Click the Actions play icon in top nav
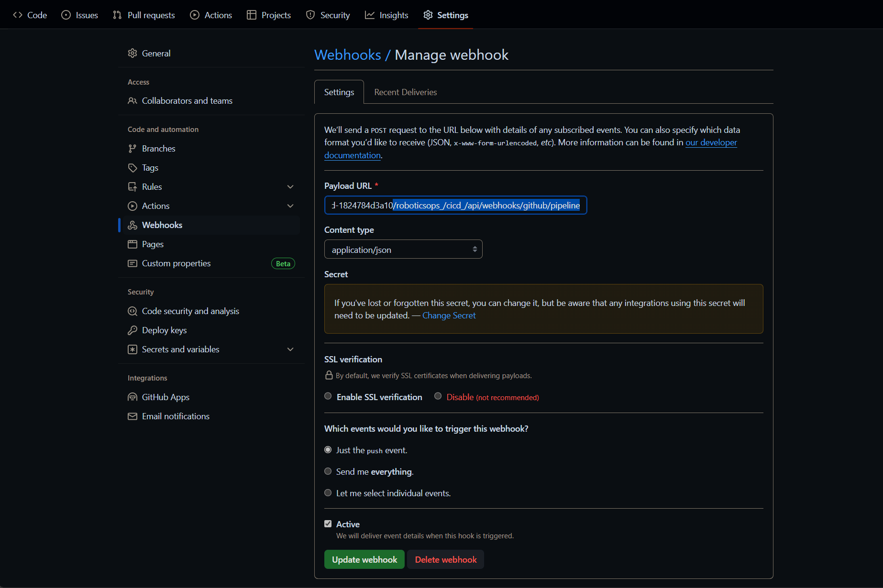 [x=195, y=15]
